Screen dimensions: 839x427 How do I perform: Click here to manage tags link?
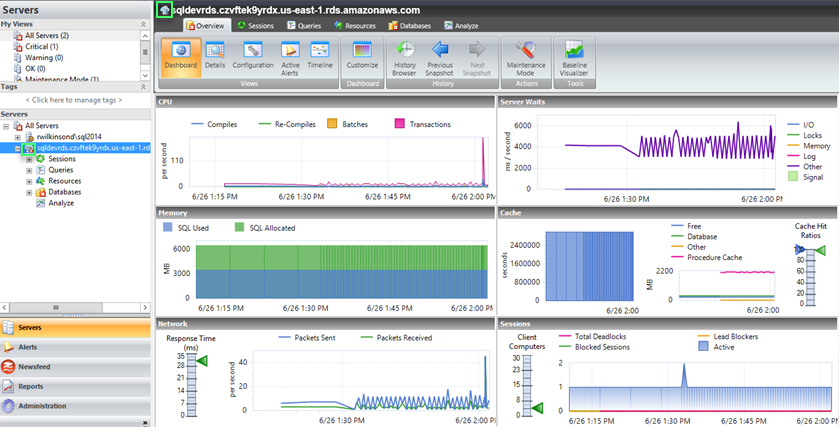74,100
